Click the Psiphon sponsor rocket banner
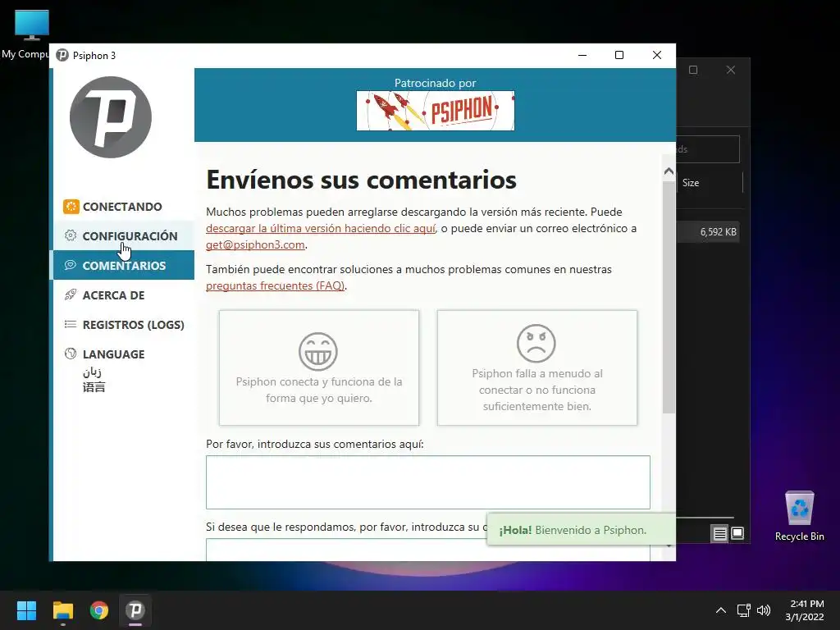 [436, 111]
